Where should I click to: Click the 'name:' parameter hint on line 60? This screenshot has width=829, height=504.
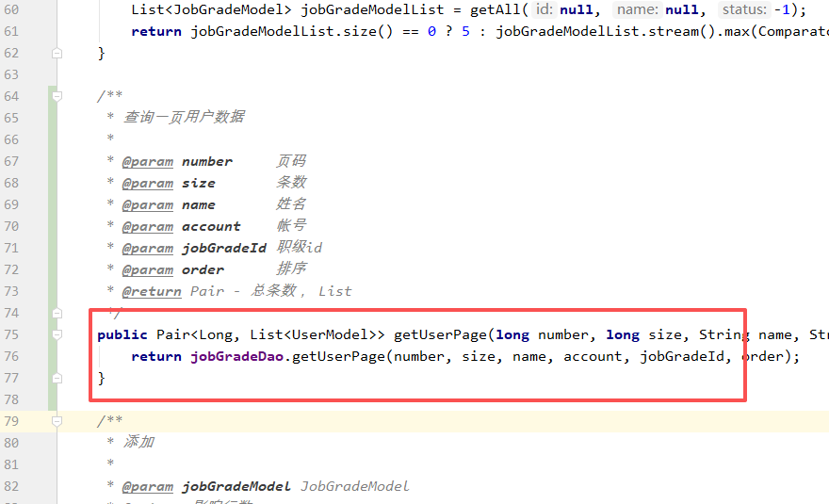click(x=637, y=10)
